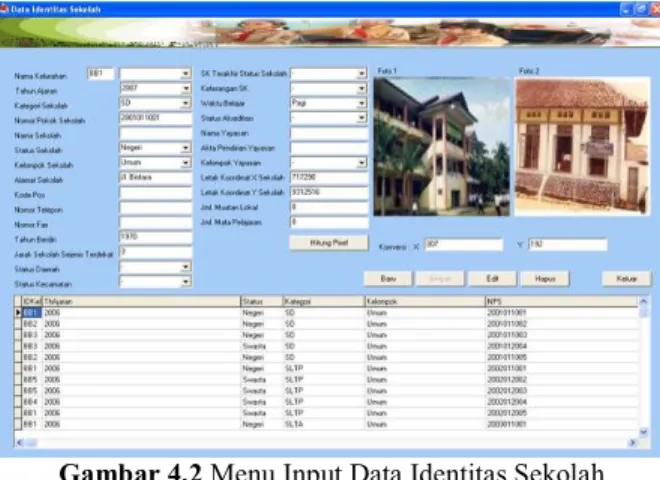
Task: Open the Keterangan SK dropdown
Action: tap(361, 88)
